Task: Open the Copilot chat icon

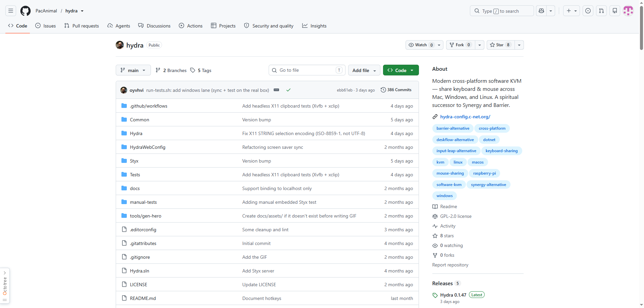Action: tap(541, 11)
